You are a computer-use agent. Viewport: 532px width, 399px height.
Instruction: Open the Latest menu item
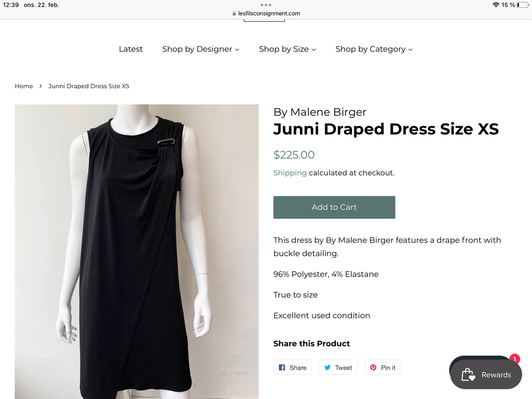pyautogui.click(x=131, y=49)
